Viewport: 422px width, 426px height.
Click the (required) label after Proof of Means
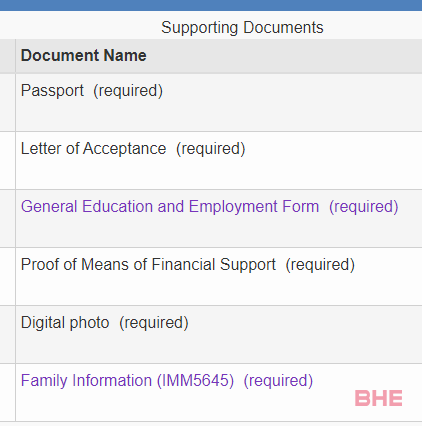320,265
